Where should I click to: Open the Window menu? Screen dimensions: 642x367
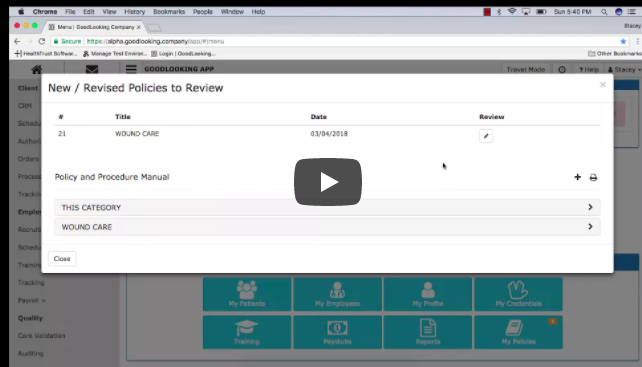[232, 12]
